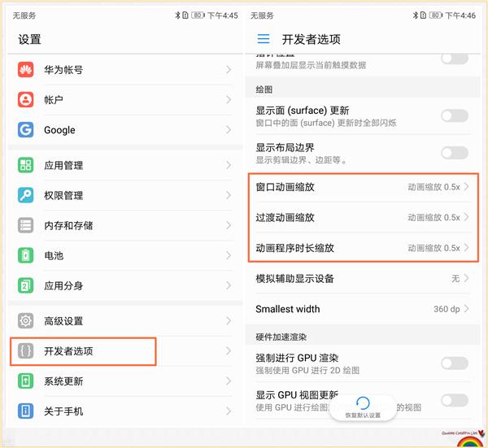
Task: Tap the 开发者选项 braces icon
Action: point(25,351)
